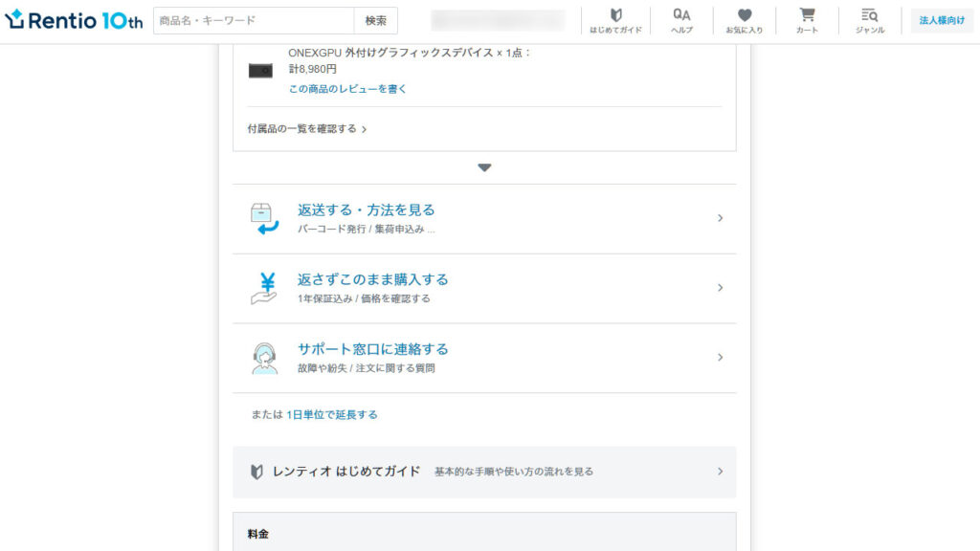Select the support agent headset icon
Image resolution: width=980 pixels, height=551 pixels.
(264, 358)
